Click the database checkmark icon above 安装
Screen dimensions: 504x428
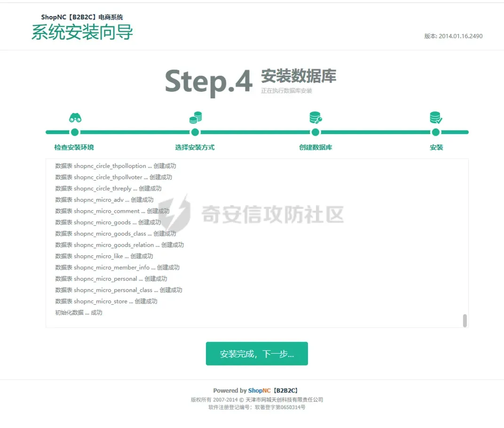[x=436, y=117]
